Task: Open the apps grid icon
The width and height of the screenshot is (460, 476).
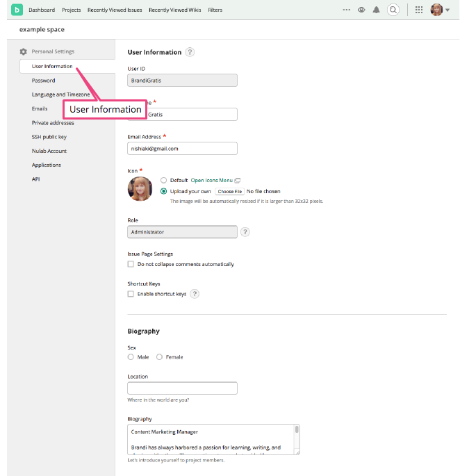Action: point(419,10)
